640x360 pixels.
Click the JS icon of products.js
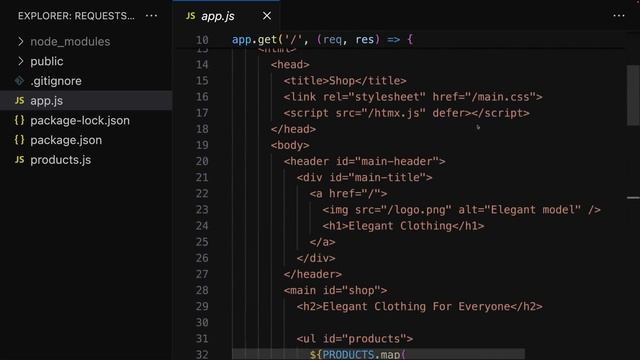point(20,160)
